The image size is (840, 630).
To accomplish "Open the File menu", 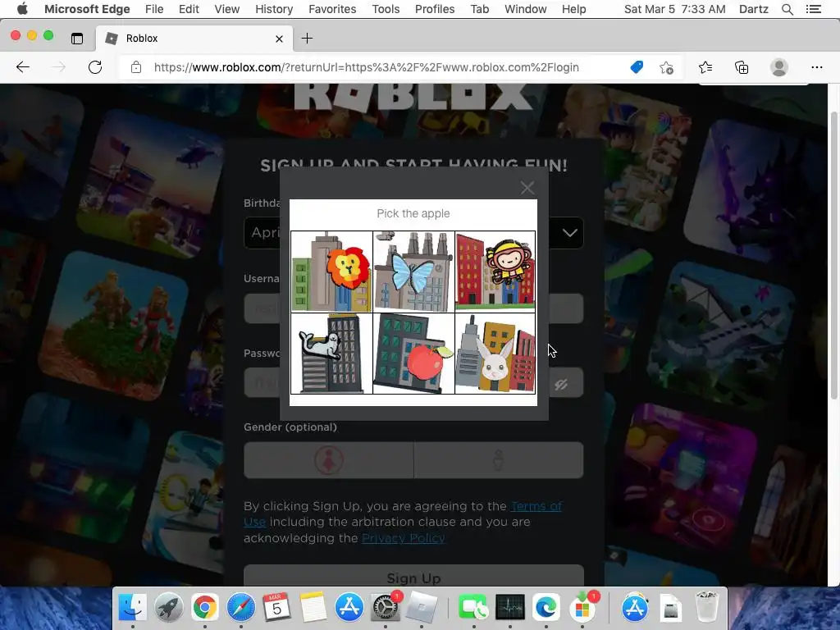I will click(154, 9).
